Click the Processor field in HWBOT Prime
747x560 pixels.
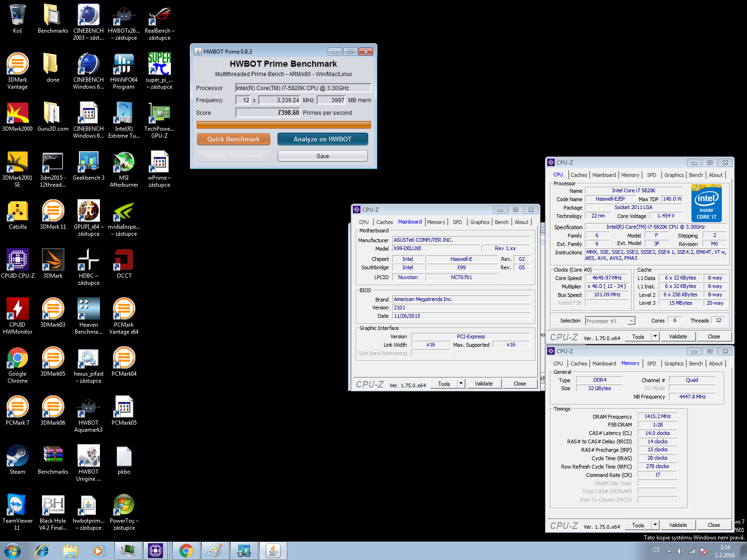click(x=303, y=88)
